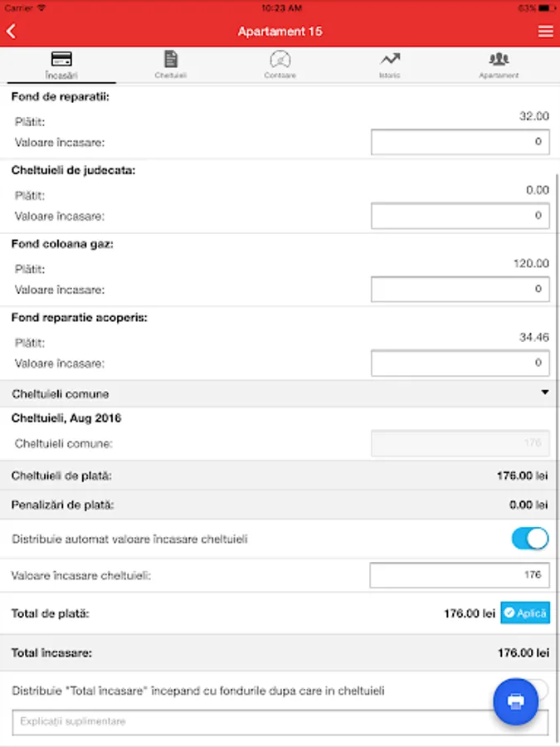560x747 pixels.
Task: Click the Cheltuieli de judecata amount field
Action: click(460, 217)
